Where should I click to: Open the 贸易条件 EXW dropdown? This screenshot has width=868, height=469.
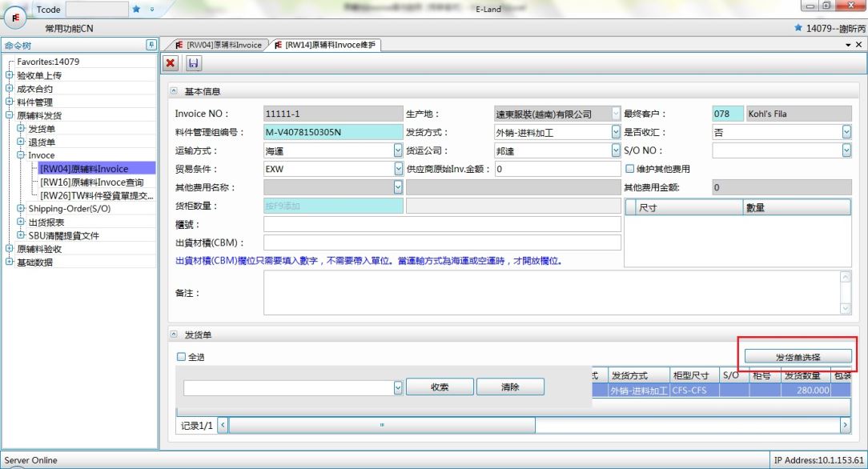pos(399,169)
